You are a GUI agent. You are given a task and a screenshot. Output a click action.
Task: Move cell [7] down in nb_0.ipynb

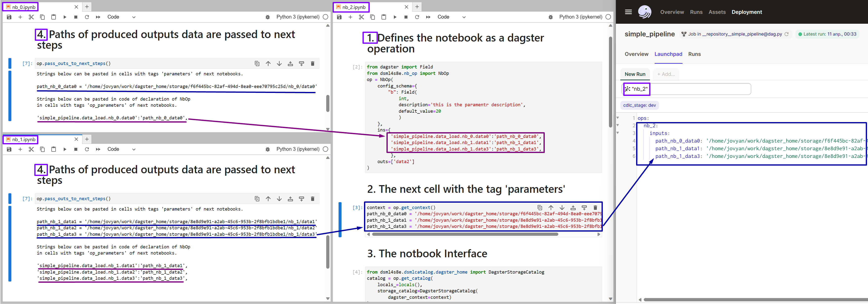pyautogui.click(x=279, y=64)
